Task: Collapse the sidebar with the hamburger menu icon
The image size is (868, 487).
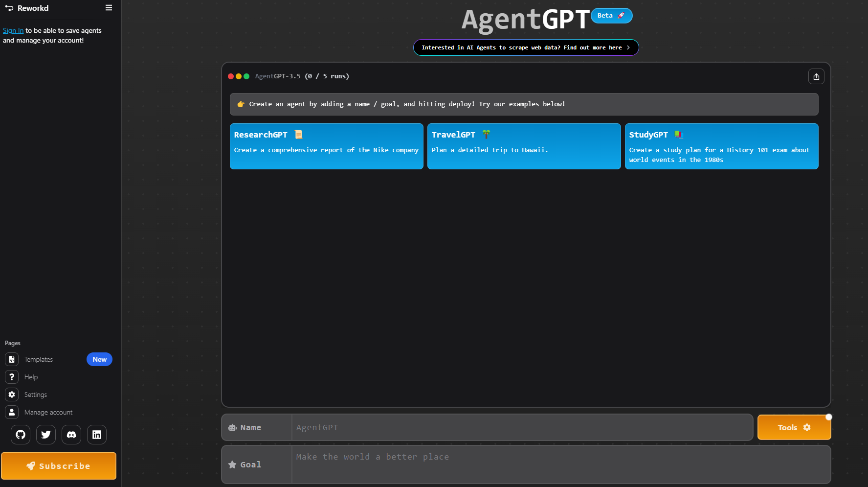Action: click(109, 8)
